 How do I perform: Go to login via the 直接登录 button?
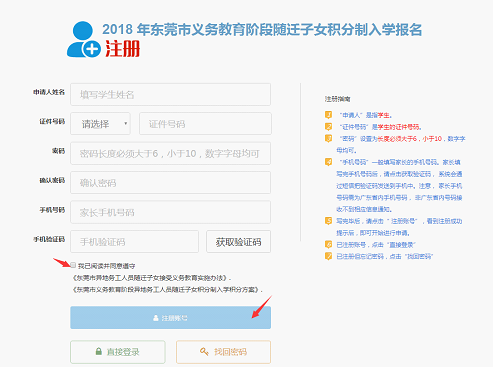[118, 352]
